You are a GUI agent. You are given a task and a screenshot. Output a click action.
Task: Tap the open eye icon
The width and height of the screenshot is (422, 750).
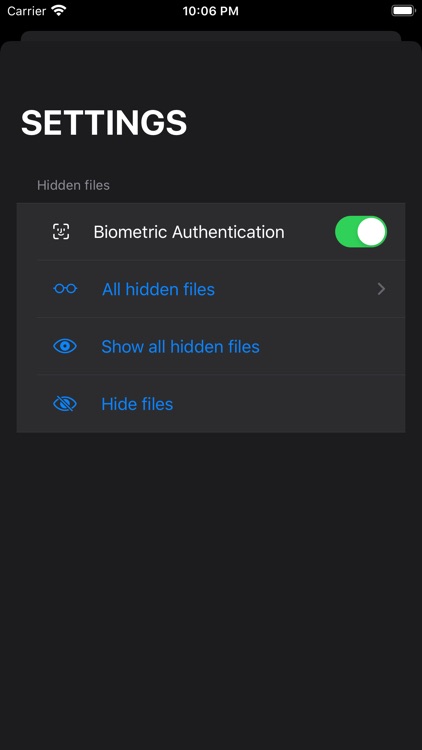coord(65,346)
